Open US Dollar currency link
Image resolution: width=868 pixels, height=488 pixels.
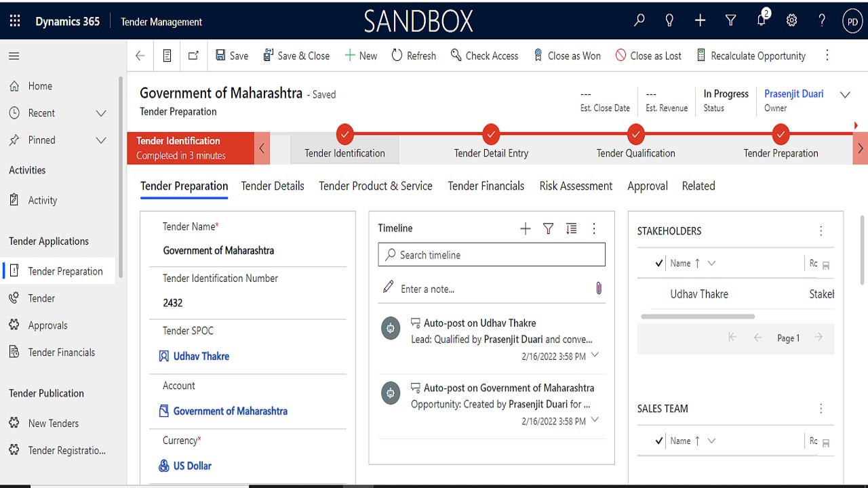click(193, 466)
